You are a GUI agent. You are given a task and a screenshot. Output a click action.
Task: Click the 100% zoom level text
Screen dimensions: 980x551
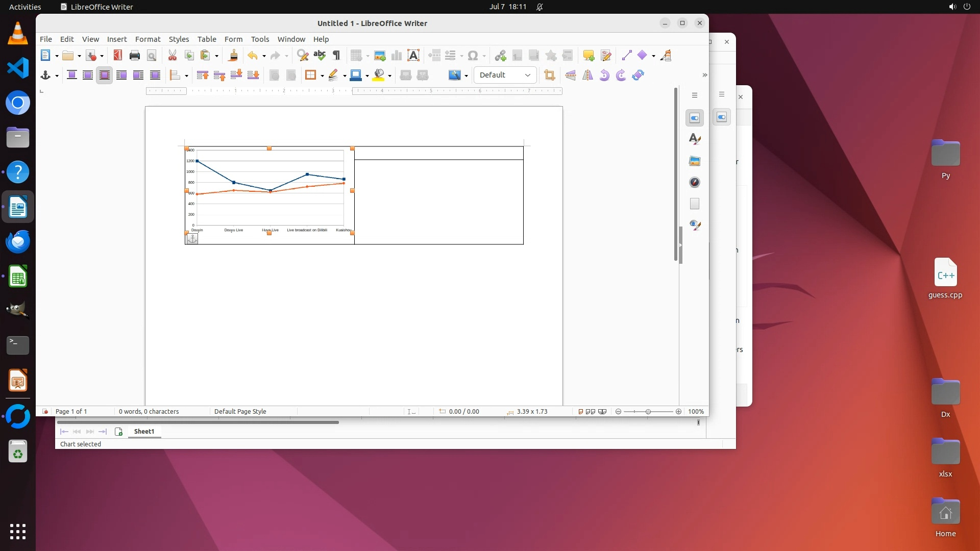tap(696, 412)
